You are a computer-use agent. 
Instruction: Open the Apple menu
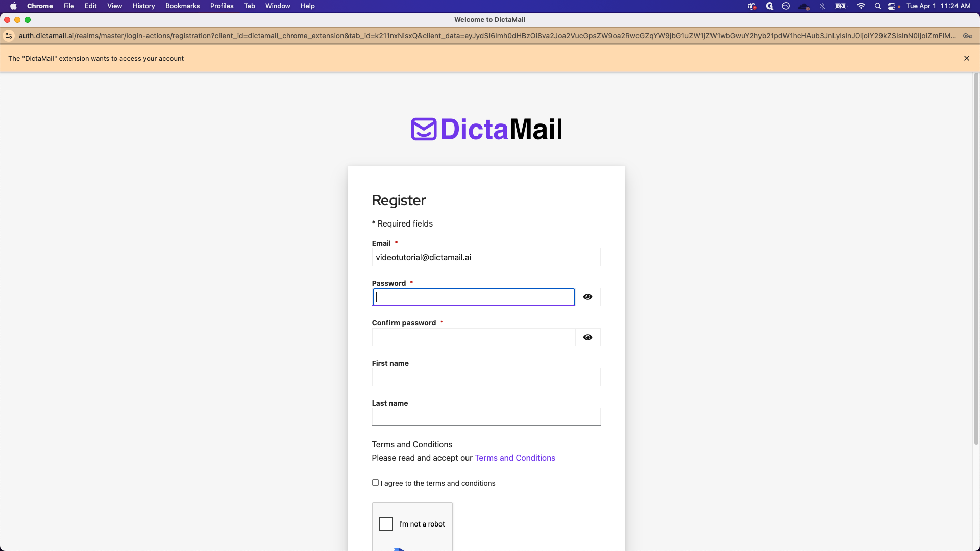coord(14,6)
